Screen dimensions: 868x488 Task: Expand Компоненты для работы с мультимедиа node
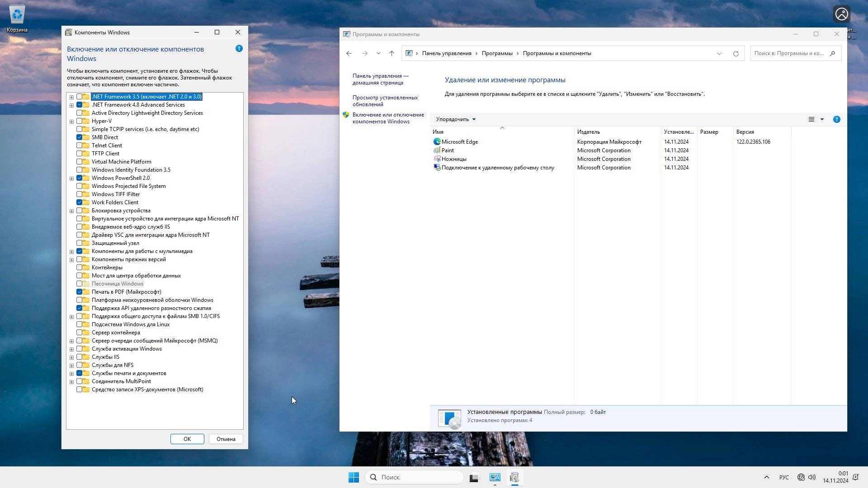tap(71, 251)
